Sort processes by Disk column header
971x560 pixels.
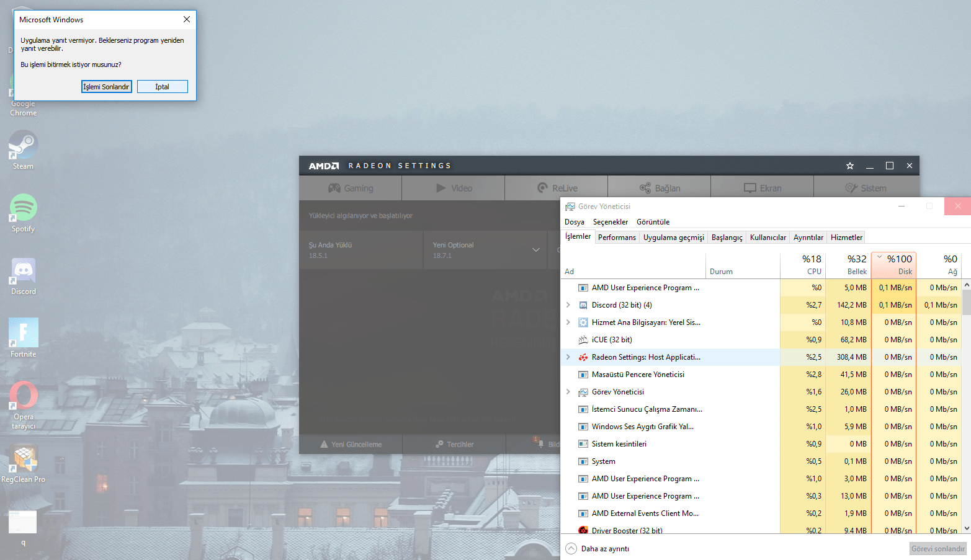click(894, 265)
